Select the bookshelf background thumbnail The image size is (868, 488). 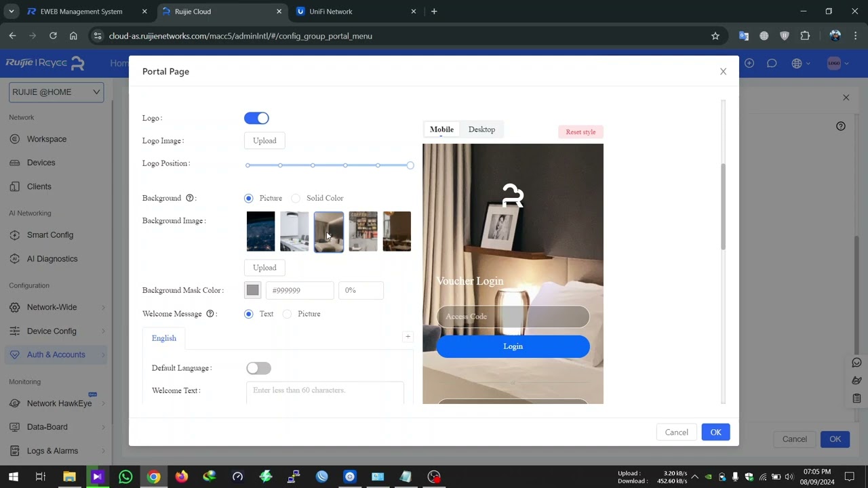363,231
